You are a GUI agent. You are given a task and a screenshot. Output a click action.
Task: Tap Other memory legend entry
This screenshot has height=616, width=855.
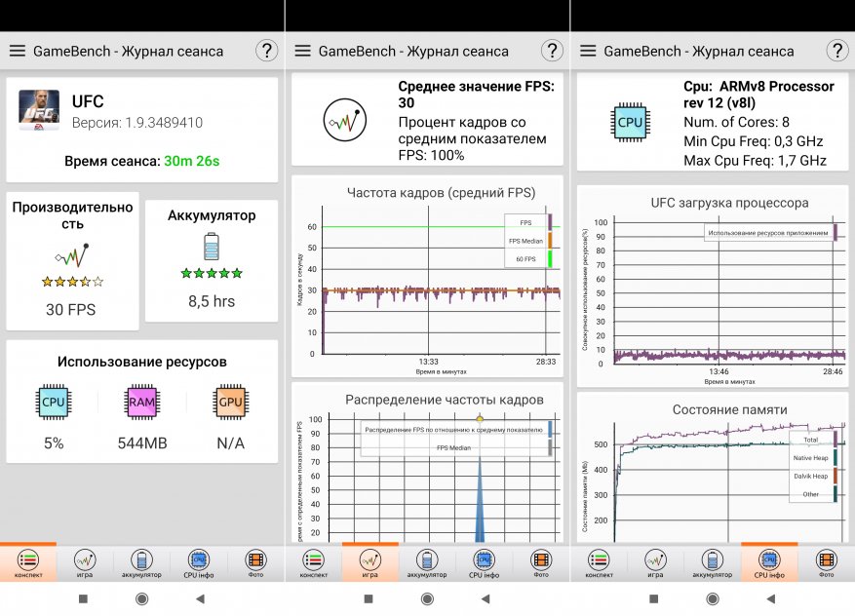pyautogui.click(x=810, y=494)
